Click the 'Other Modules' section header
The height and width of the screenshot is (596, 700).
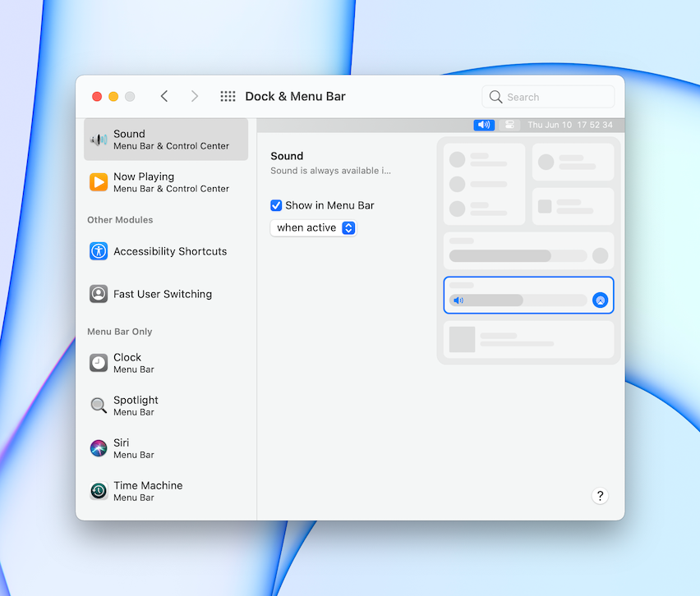(120, 220)
